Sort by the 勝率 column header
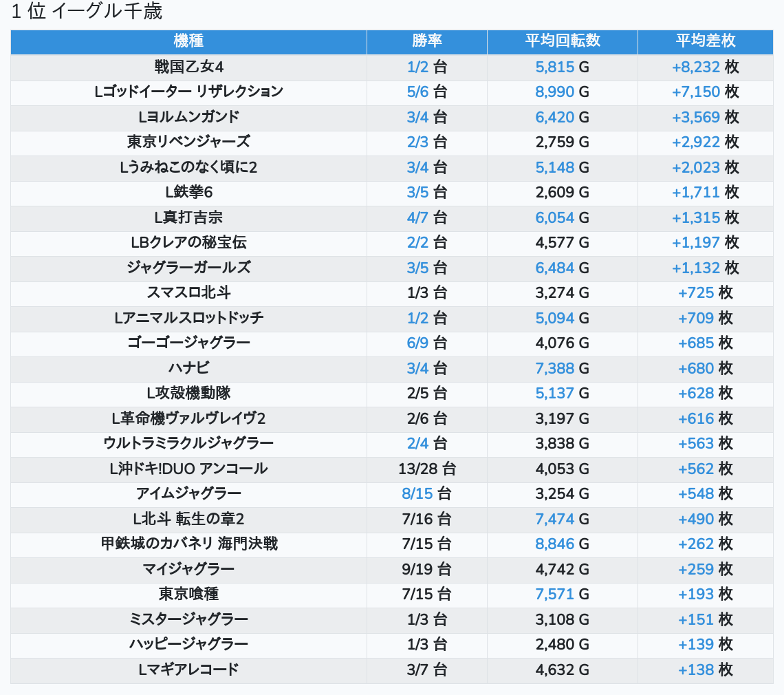This screenshot has height=695, width=784. click(426, 41)
